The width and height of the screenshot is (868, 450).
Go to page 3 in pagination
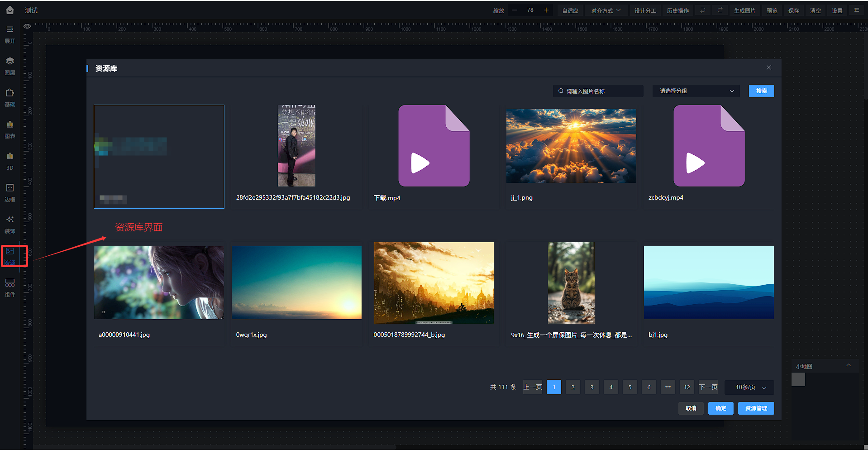(592, 387)
